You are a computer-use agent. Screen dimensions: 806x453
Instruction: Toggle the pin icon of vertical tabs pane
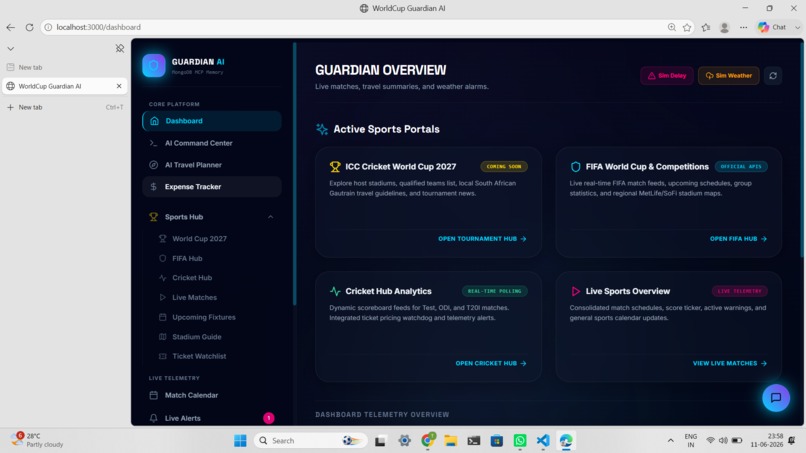pos(120,48)
